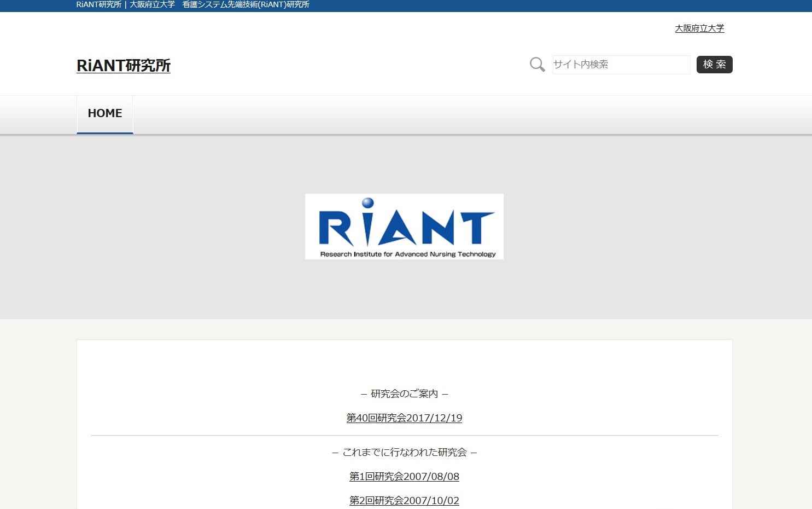Click the RiANT logo banner image
The height and width of the screenshot is (509, 812).
(404, 227)
